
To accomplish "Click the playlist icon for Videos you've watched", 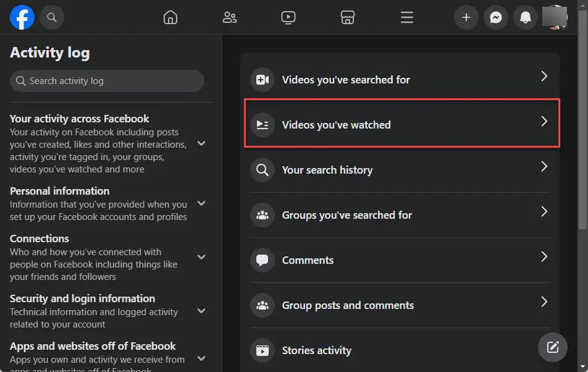I will (x=262, y=124).
